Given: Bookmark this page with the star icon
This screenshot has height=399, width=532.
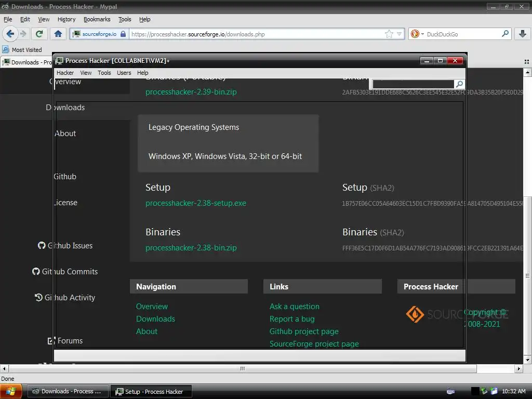Looking at the screenshot, I should [x=389, y=34].
